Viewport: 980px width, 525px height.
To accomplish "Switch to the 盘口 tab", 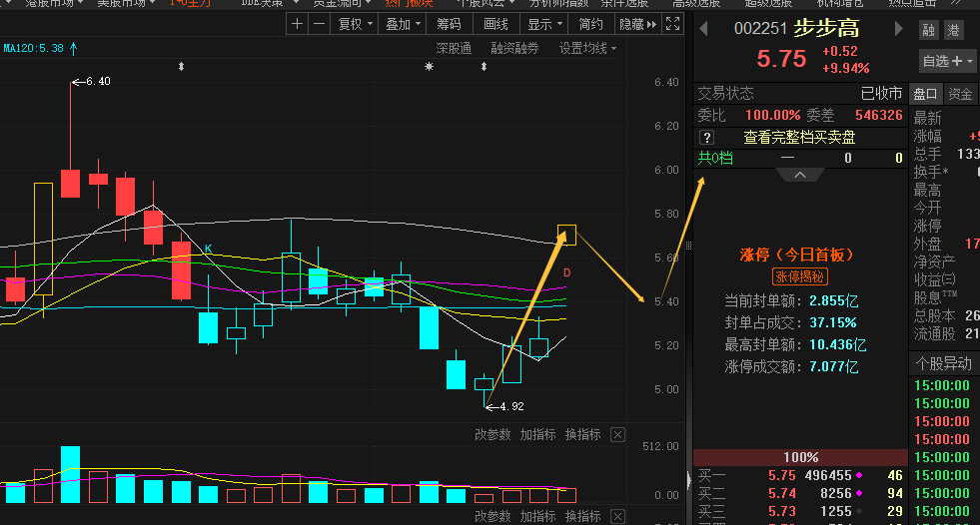I will coord(925,94).
